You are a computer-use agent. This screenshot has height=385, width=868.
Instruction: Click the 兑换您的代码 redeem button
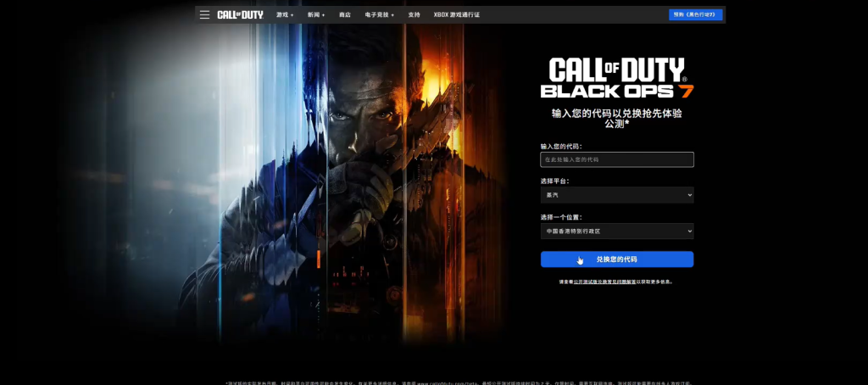(x=616, y=259)
